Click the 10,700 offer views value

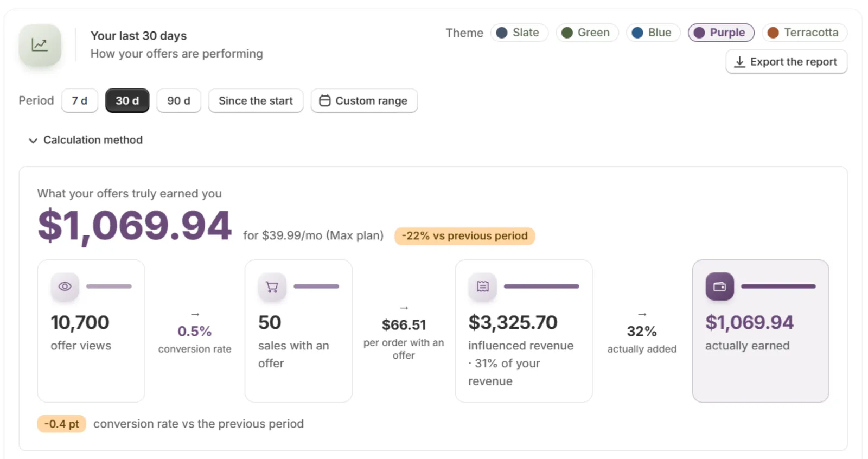(80, 323)
